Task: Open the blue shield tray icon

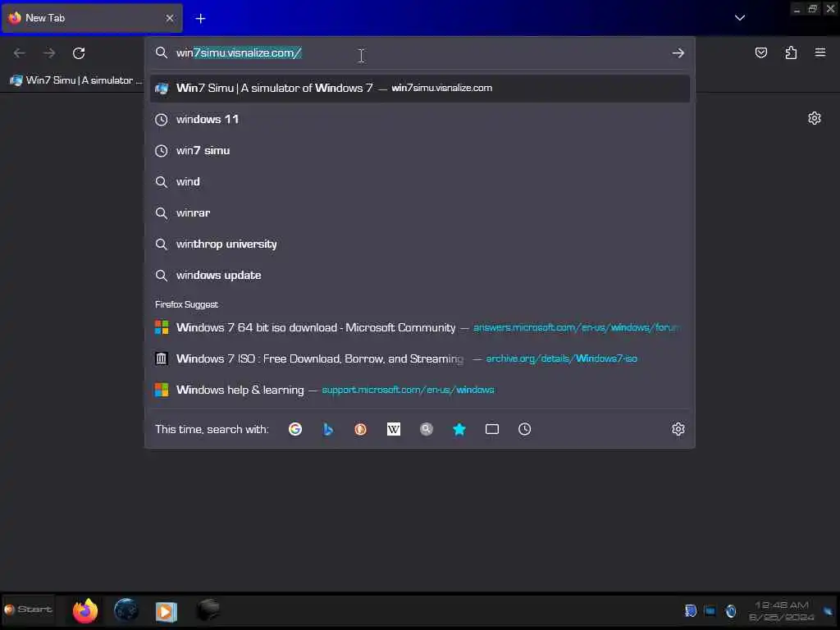Action: pyautogui.click(x=691, y=610)
